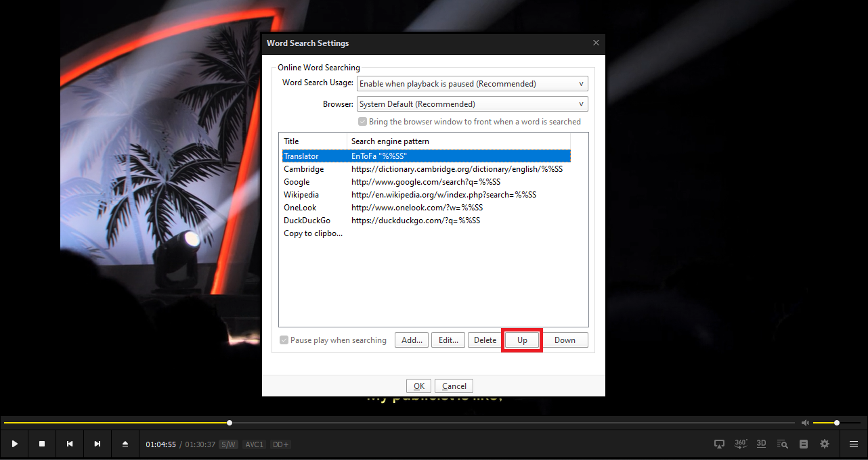Click the playback seek bar position handle
Image resolution: width=868 pixels, height=460 pixels.
(x=230, y=423)
